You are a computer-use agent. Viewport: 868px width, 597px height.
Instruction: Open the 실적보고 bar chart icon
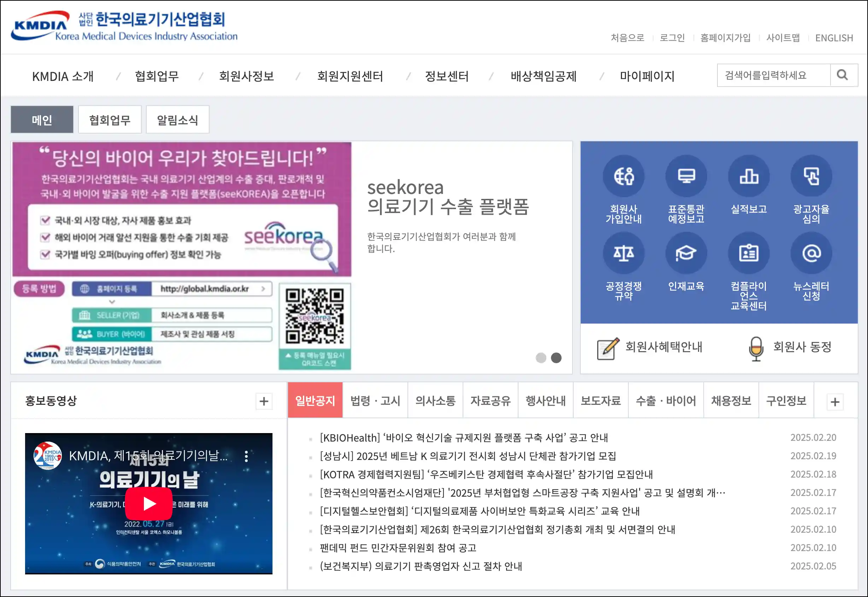[749, 176]
